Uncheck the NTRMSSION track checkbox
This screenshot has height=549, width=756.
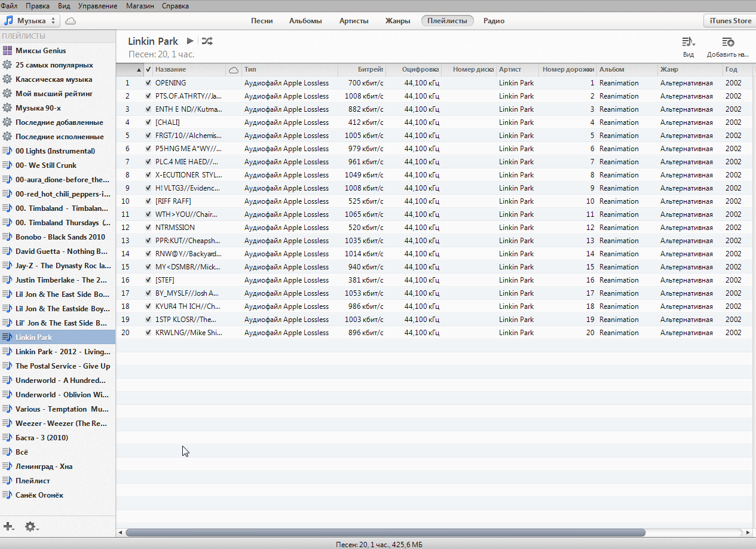coord(148,228)
